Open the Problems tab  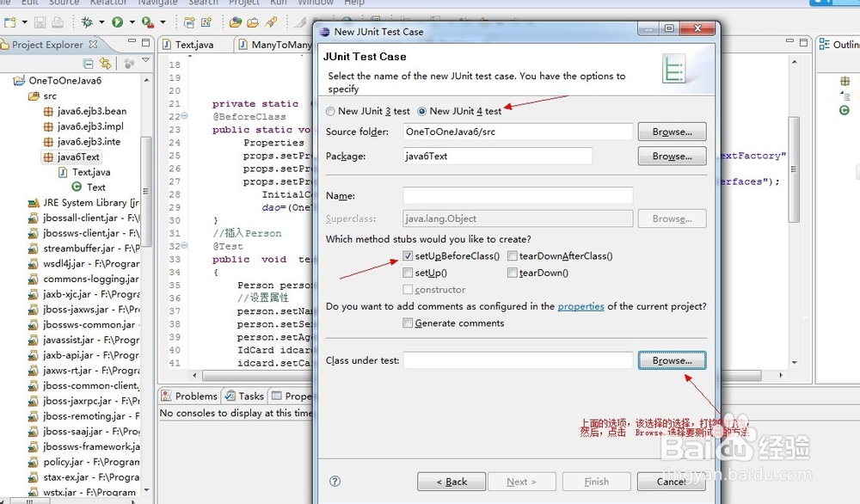pos(189,396)
